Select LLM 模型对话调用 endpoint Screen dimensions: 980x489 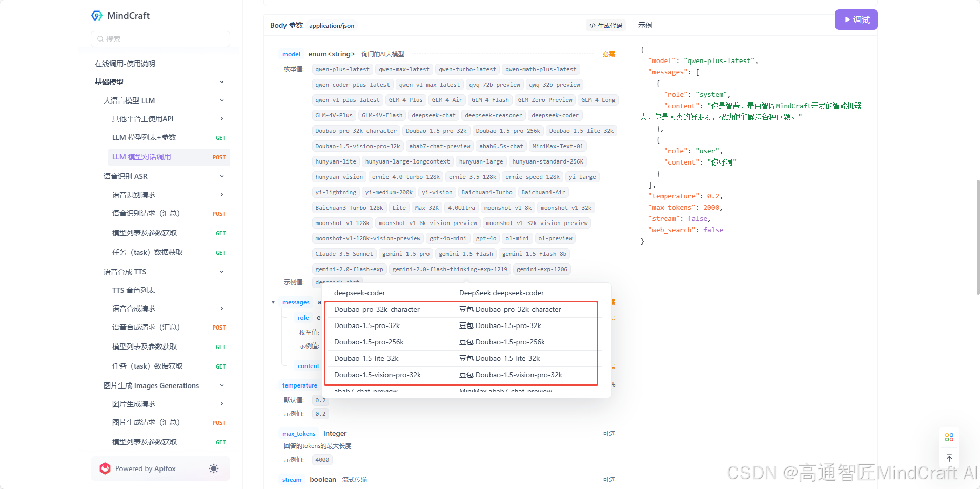[169, 157]
